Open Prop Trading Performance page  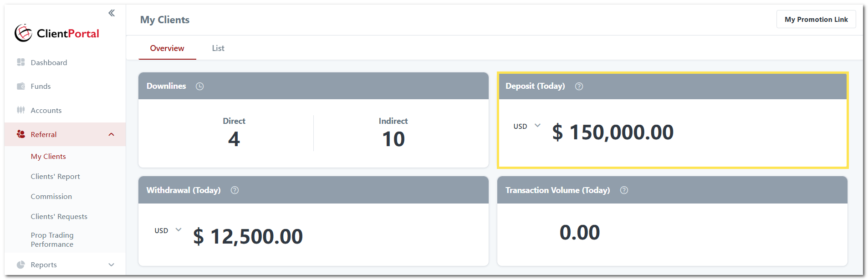pos(52,239)
